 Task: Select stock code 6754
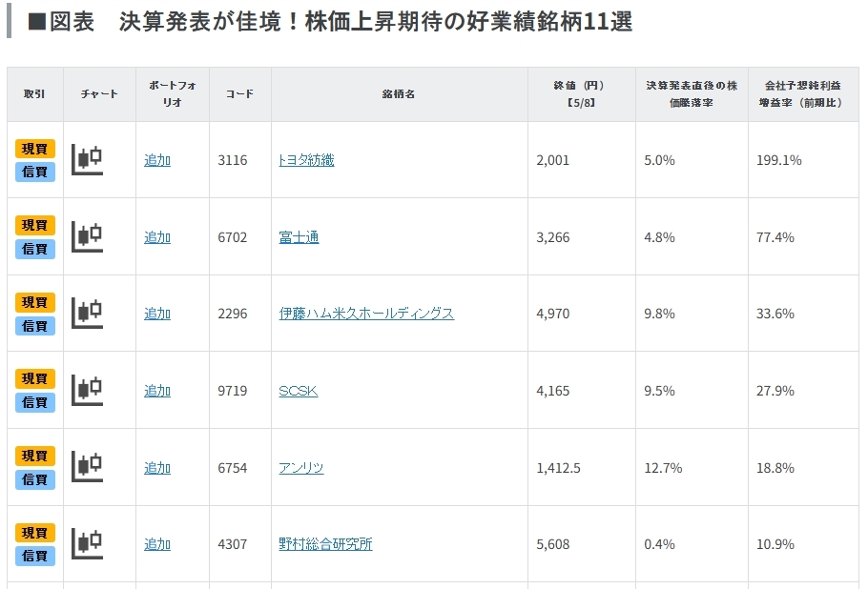pyautogui.click(x=233, y=468)
